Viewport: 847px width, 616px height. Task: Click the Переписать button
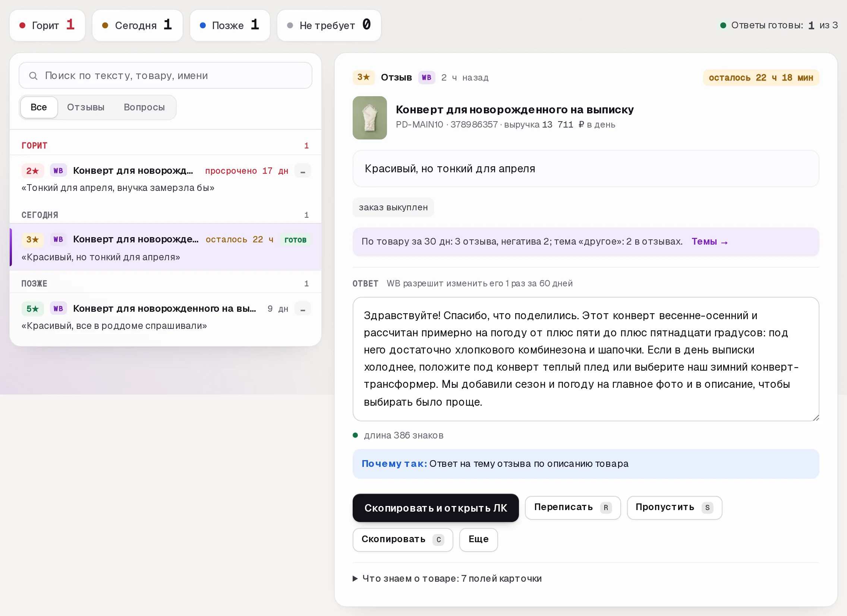(x=573, y=507)
